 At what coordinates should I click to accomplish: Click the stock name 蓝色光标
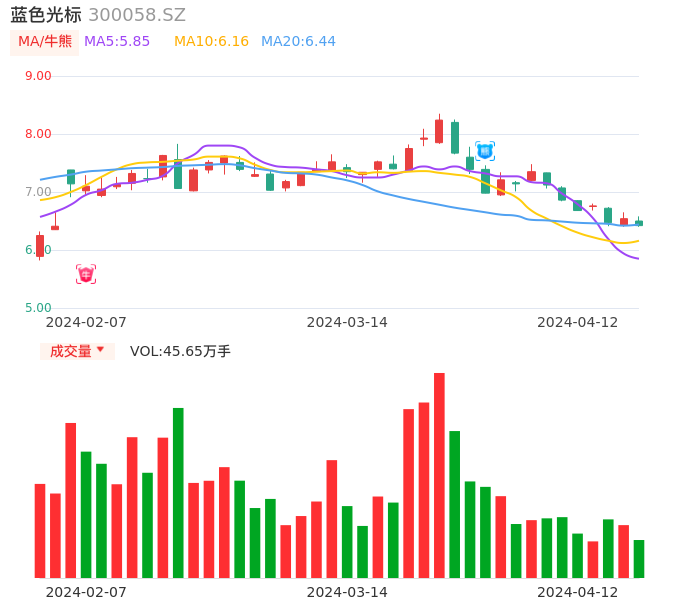pyautogui.click(x=46, y=15)
